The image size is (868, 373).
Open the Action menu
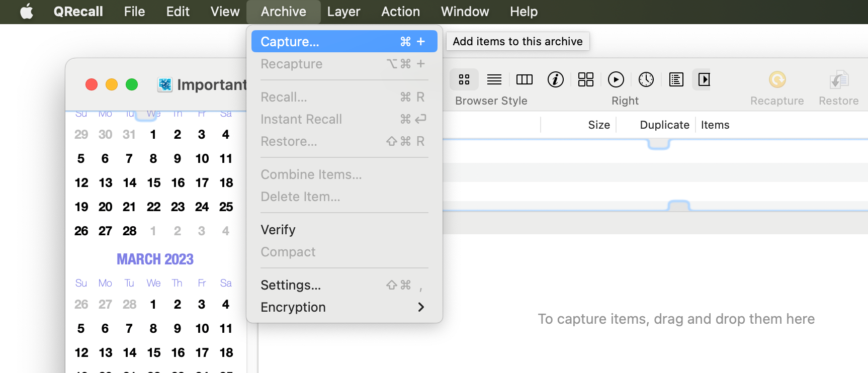400,12
